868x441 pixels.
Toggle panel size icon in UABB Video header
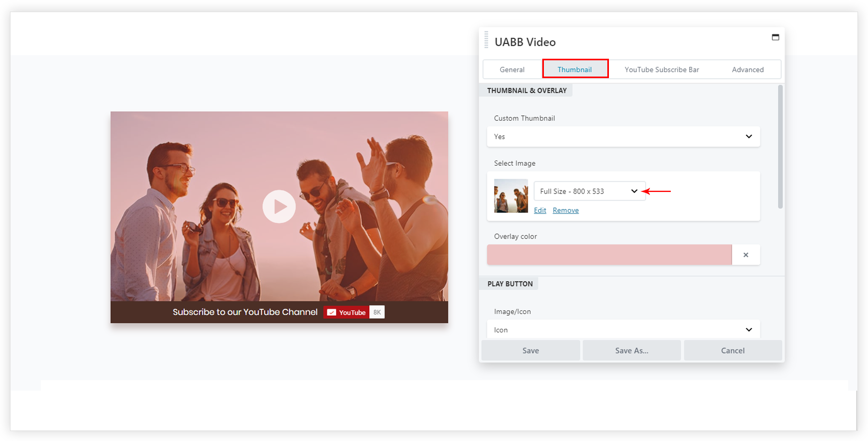pyautogui.click(x=775, y=37)
